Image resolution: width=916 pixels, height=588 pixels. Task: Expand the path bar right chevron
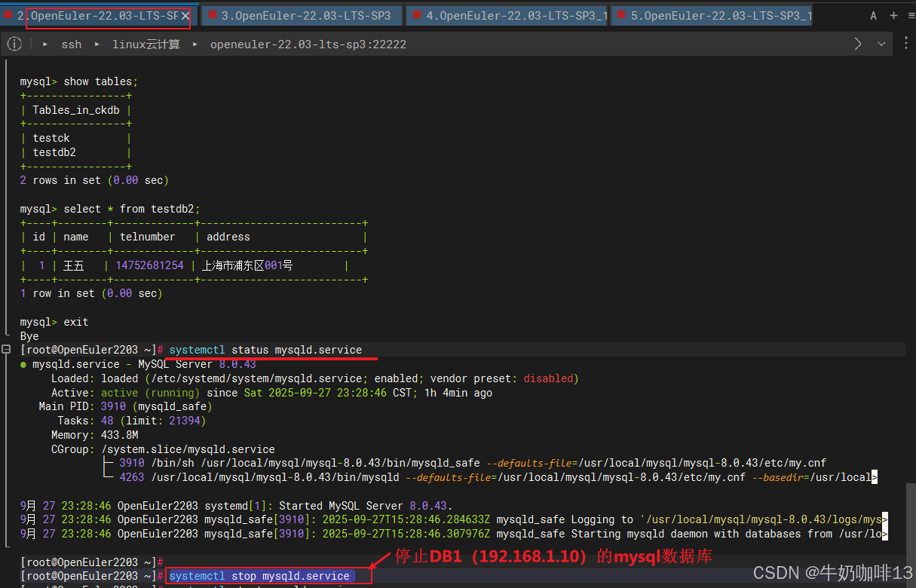pyautogui.click(x=858, y=44)
